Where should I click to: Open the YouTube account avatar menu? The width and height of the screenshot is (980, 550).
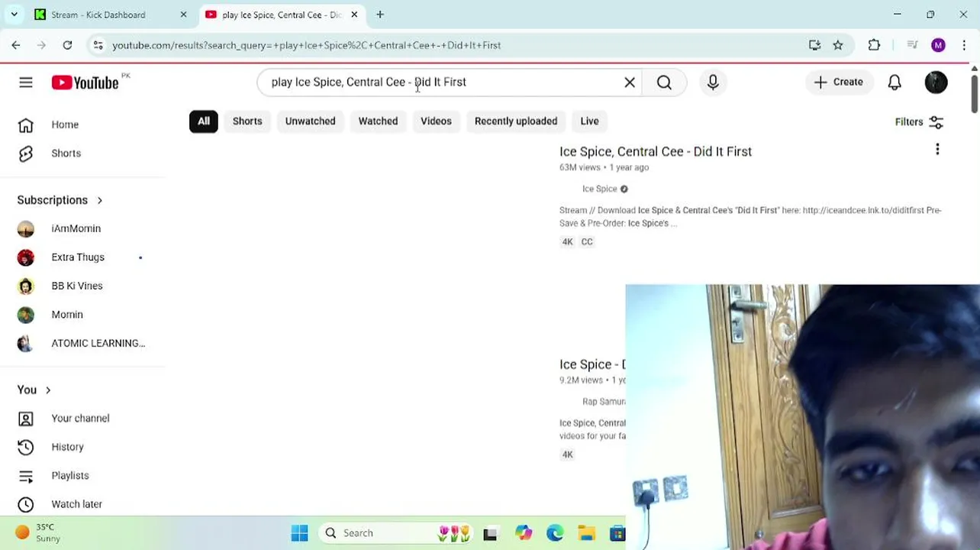[936, 82]
